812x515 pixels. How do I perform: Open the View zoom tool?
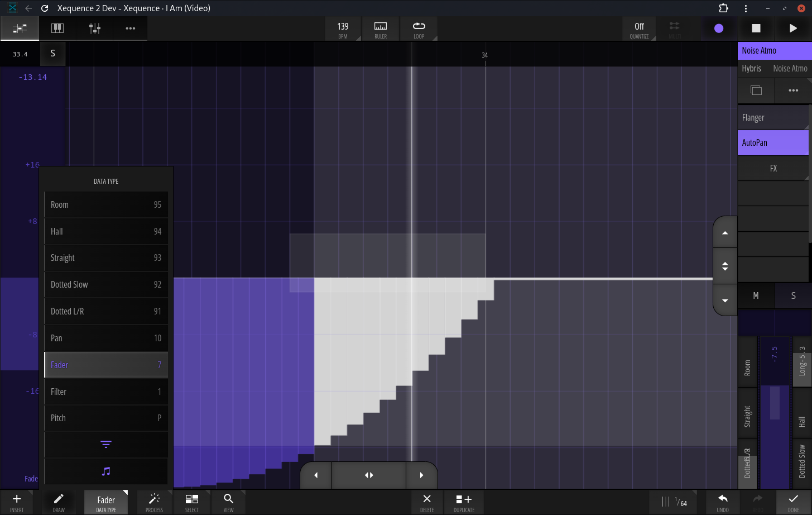pyautogui.click(x=229, y=502)
